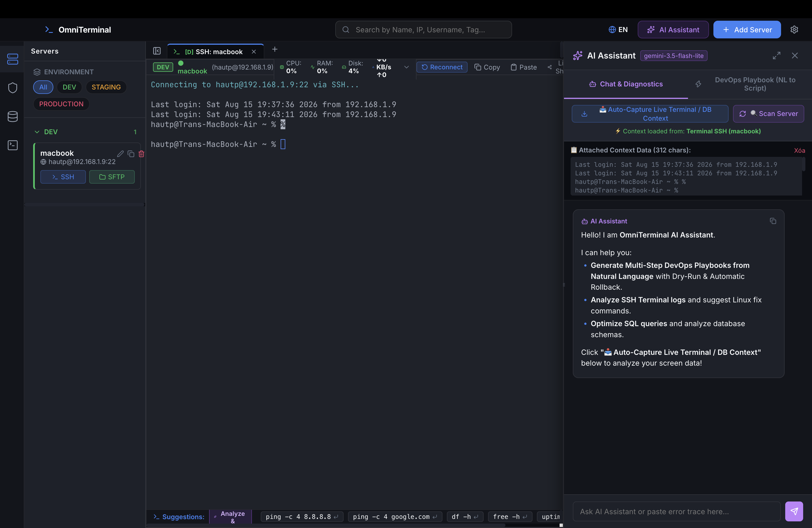Viewport: 812px width, 528px height.
Task: Click the RAM: 0% stat
Action: (322, 67)
